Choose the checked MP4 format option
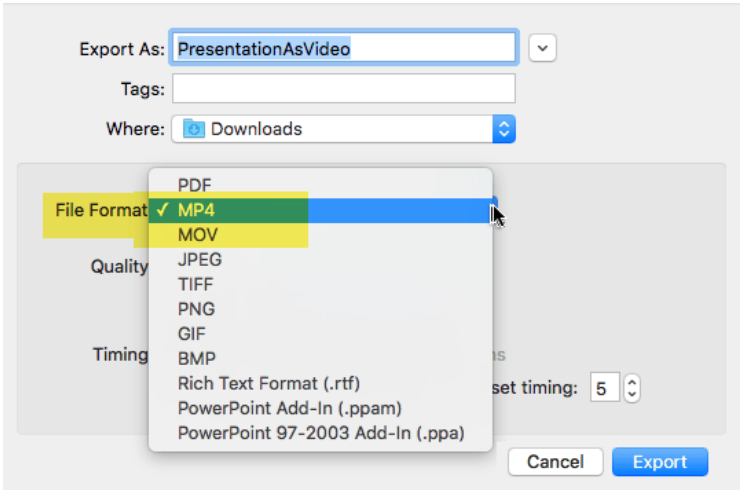This screenshot has height=492, width=740. click(196, 210)
